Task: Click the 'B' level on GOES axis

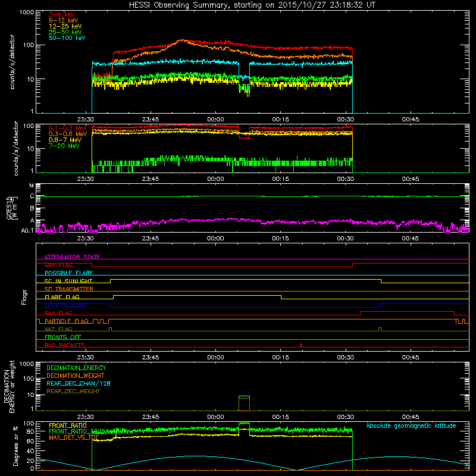Action: 32,209
